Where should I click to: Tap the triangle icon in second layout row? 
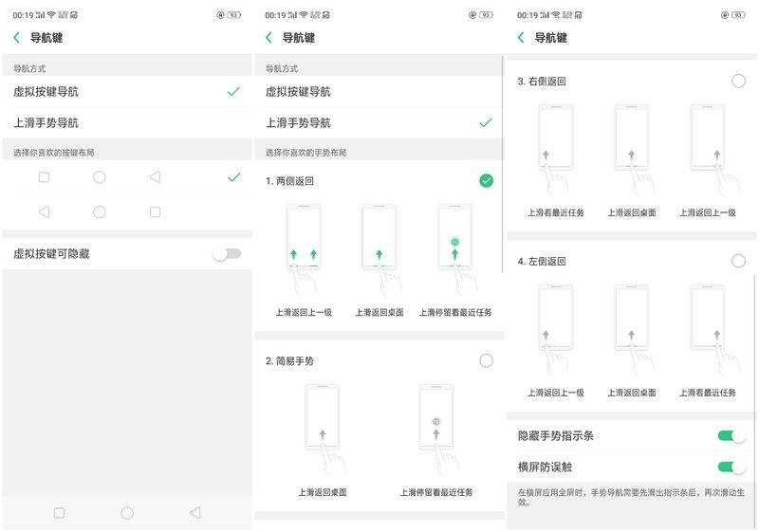click(x=44, y=211)
